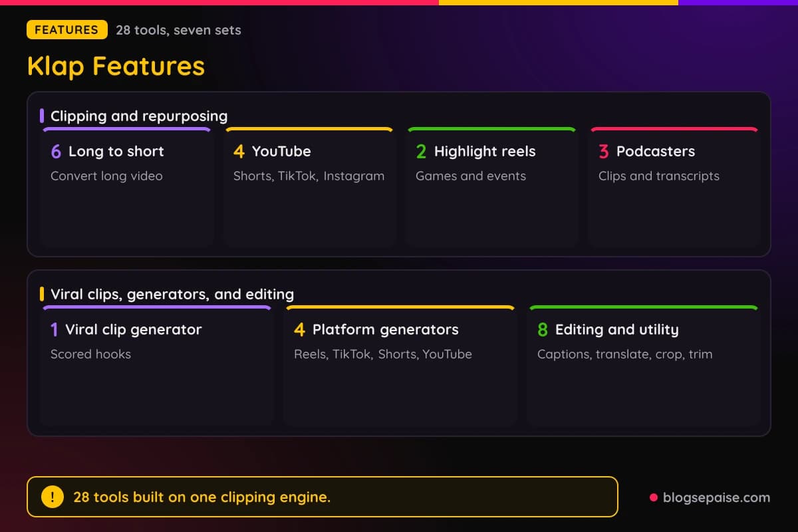
Task: Click the yellow exclamation alert icon
Action: point(53,497)
